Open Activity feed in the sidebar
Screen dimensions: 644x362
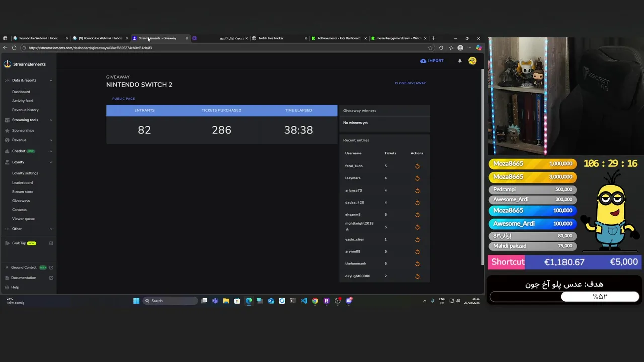(22, 101)
